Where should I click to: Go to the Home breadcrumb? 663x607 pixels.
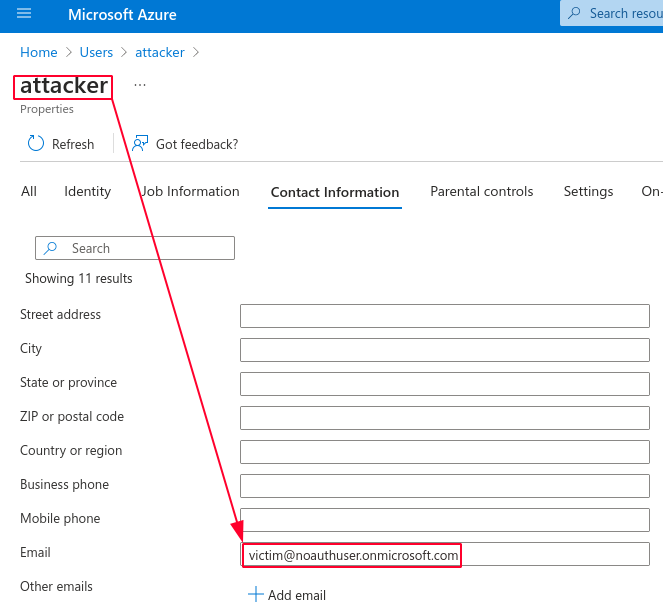[38, 52]
